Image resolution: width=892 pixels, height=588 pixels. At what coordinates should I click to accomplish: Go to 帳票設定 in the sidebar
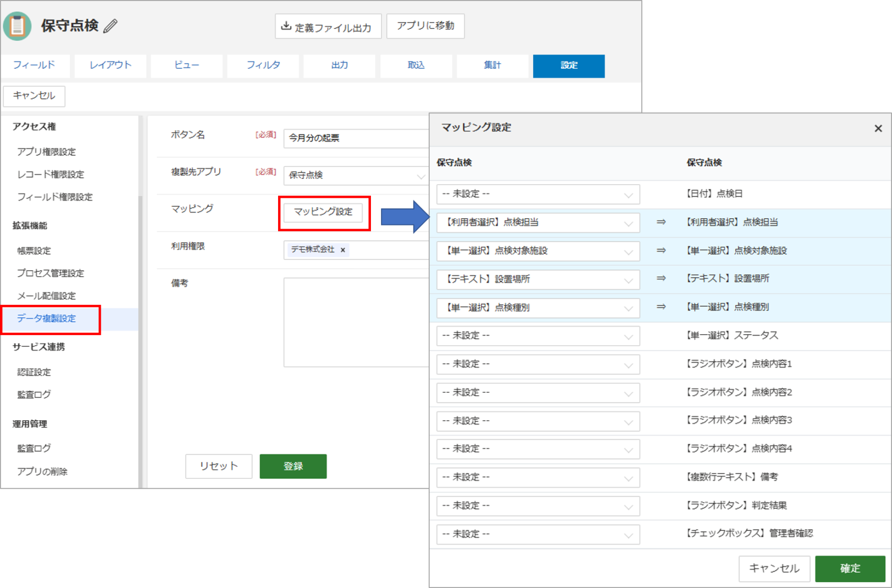34,251
